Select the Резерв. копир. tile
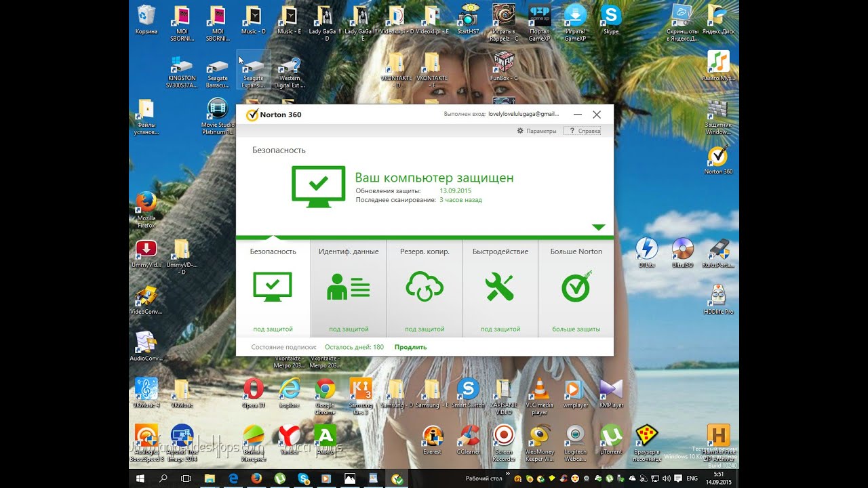 click(x=425, y=288)
